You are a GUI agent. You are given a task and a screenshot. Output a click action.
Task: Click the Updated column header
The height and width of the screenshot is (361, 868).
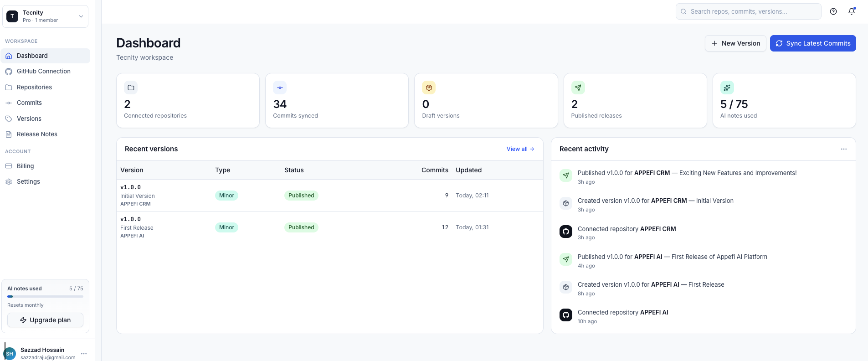point(468,170)
